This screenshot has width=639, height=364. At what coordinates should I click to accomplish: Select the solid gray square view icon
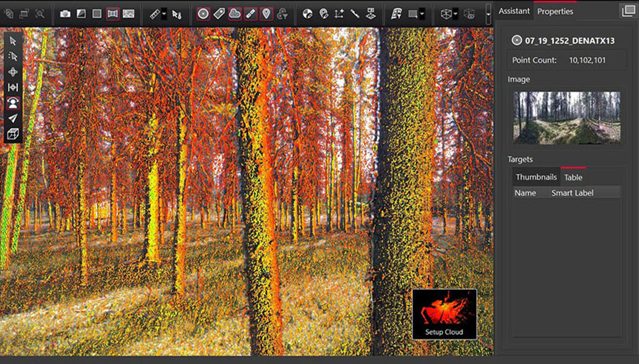(x=97, y=14)
